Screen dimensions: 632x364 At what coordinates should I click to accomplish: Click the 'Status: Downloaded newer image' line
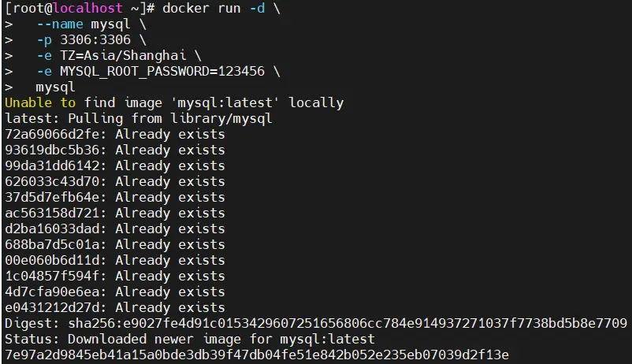coord(189,339)
